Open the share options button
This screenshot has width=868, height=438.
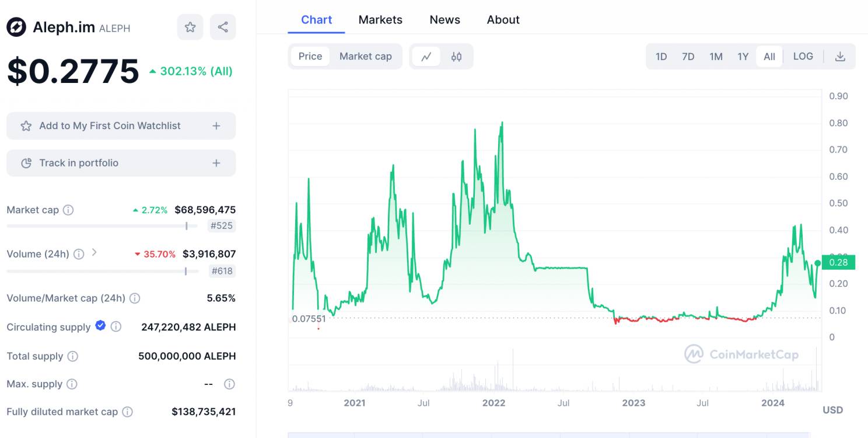click(223, 27)
